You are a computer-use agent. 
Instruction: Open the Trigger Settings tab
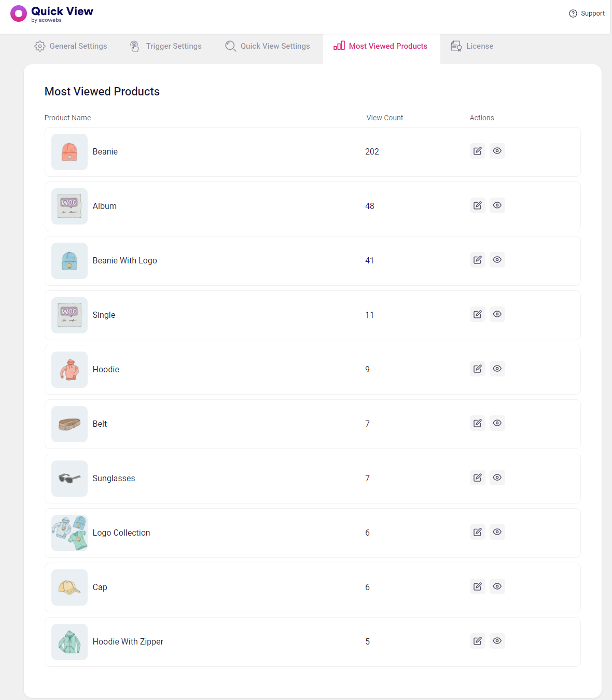point(165,46)
